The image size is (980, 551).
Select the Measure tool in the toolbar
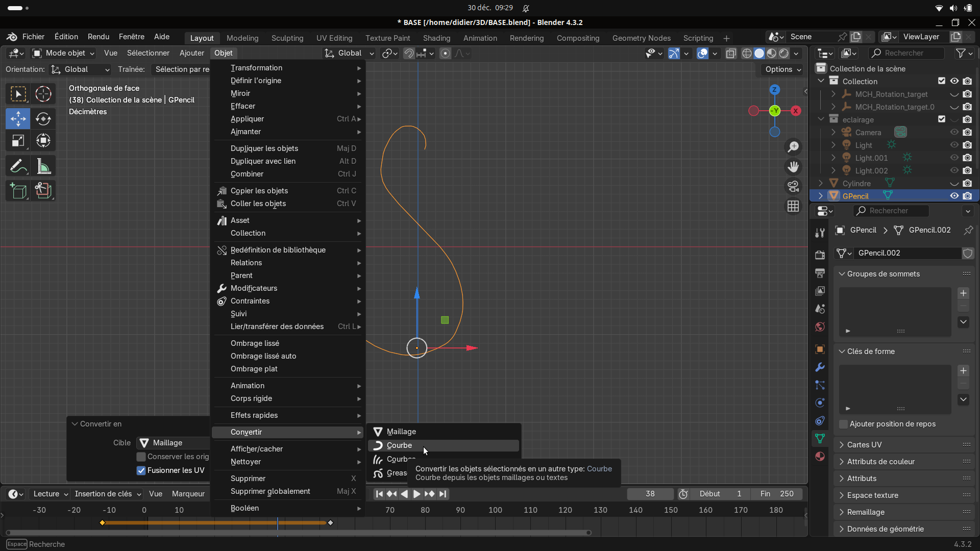[x=43, y=166]
